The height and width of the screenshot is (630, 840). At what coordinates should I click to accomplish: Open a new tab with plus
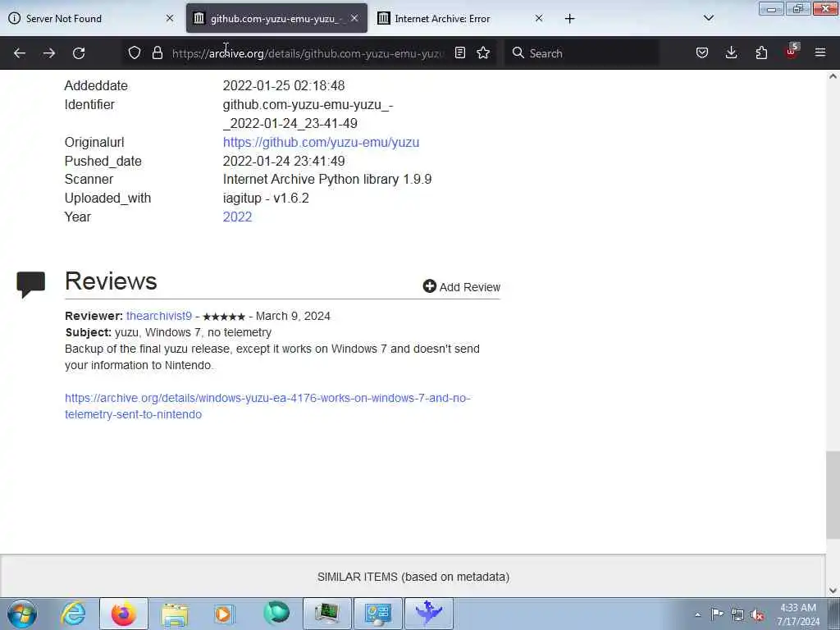(x=569, y=19)
